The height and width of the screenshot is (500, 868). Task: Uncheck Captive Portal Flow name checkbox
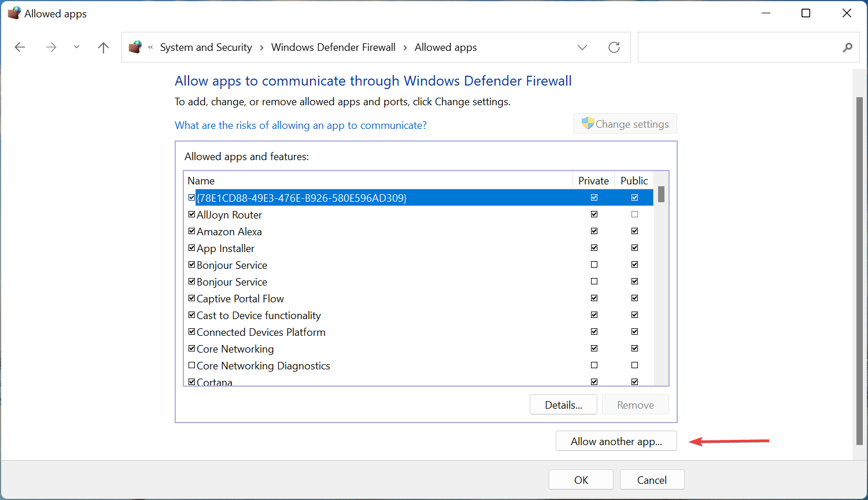click(x=191, y=298)
